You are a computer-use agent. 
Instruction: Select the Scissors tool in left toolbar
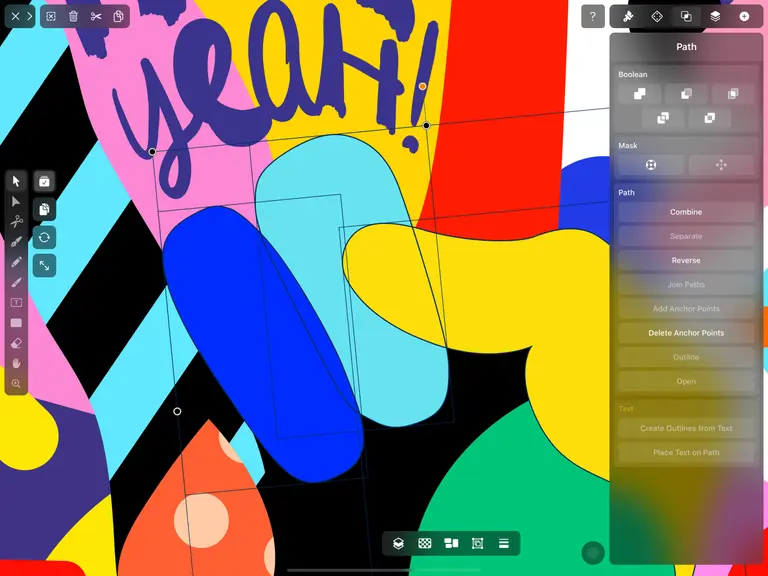pos(16,222)
